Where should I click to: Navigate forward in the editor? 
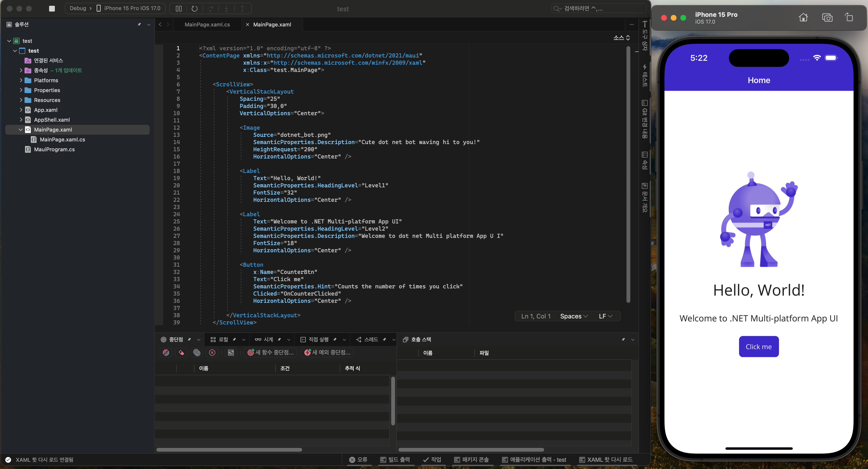[168, 24]
